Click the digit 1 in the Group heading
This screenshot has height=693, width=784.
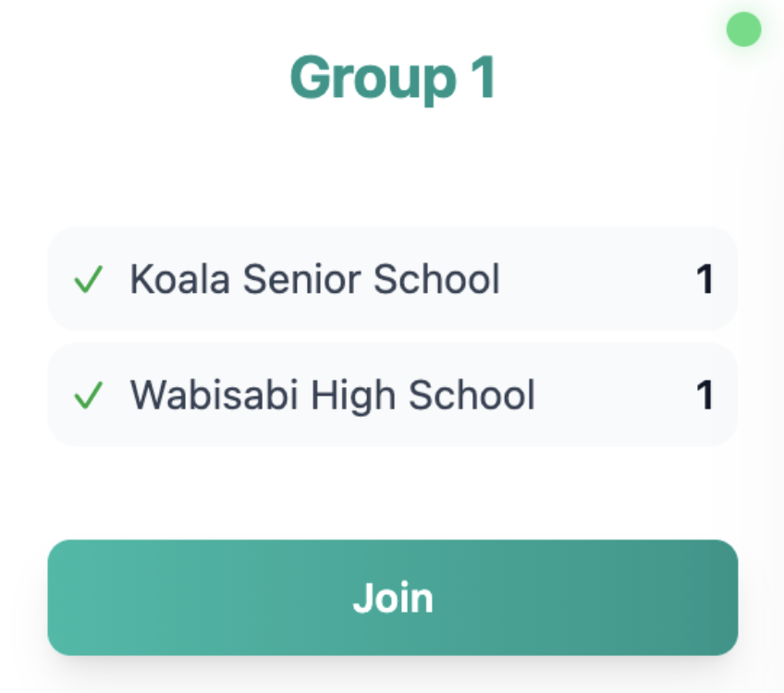(x=481, y=79)
